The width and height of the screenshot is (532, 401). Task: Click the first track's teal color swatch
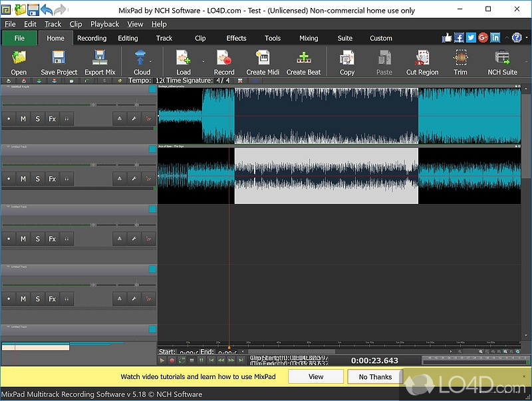(152, 90)
